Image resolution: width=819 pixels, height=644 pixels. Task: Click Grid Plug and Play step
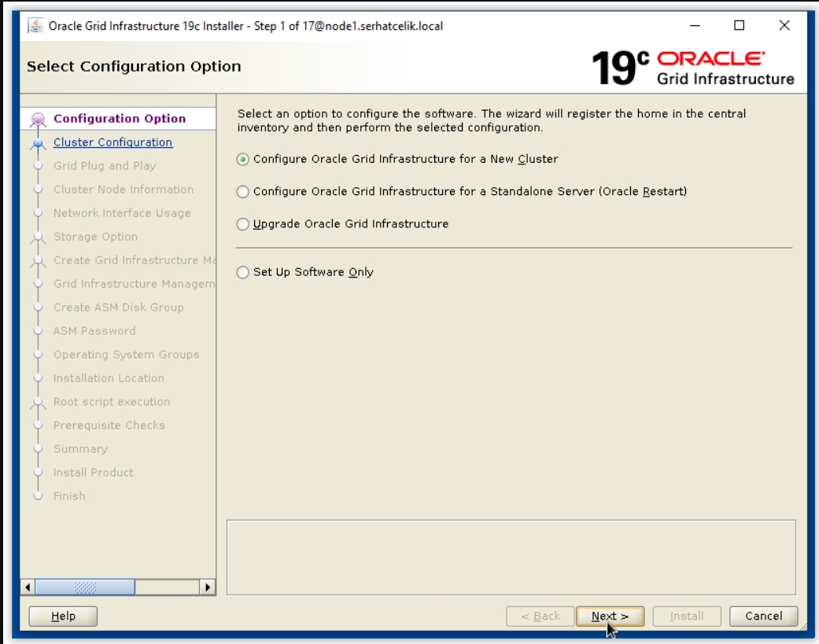(105, 166)
